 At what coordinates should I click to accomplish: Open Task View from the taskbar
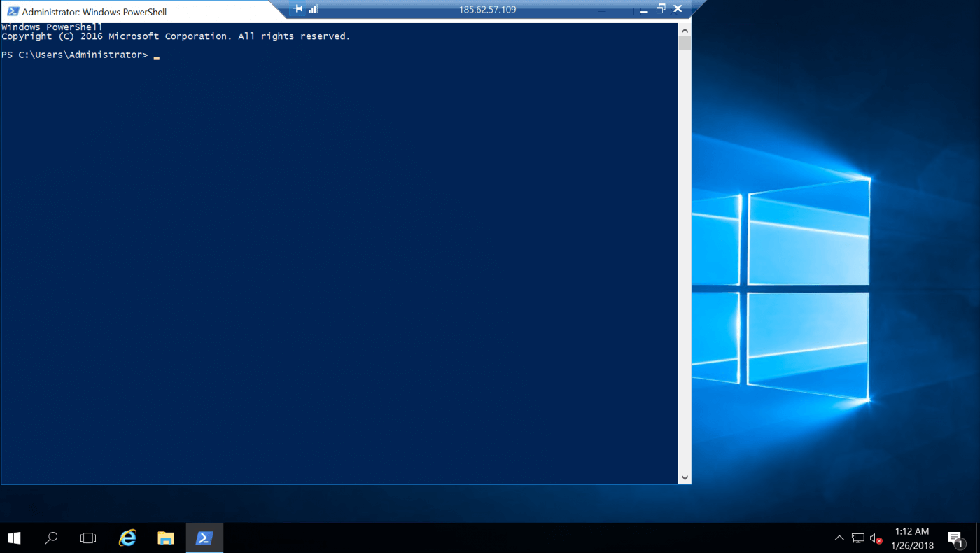click(x=87, y=538)
